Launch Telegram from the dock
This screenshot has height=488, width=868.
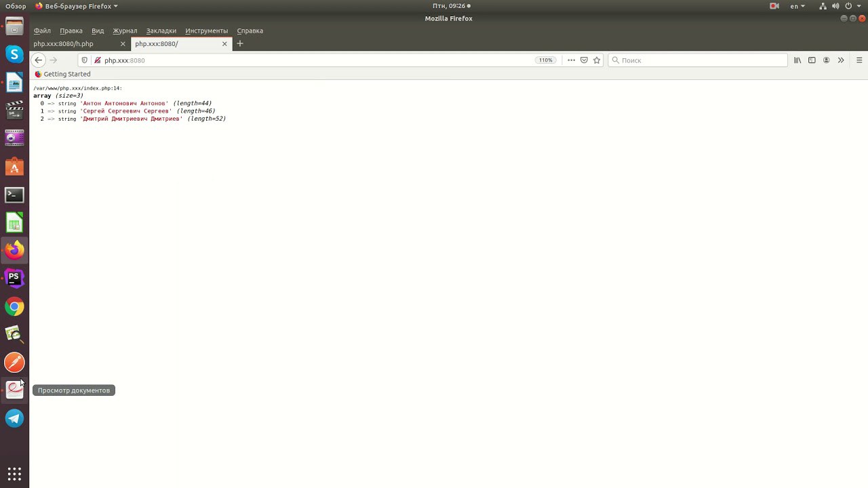point(14,418)
